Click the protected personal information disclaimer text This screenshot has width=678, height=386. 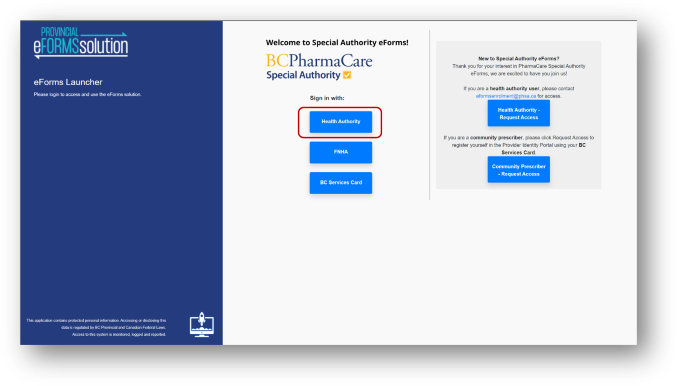(x=96, y=327)
